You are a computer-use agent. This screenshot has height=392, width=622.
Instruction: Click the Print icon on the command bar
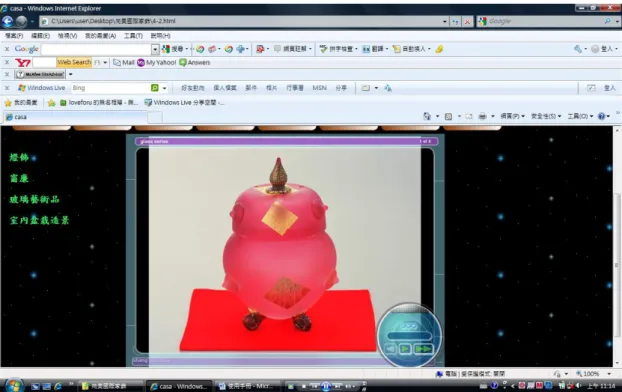pyautogui.click(x=482, y=116)
